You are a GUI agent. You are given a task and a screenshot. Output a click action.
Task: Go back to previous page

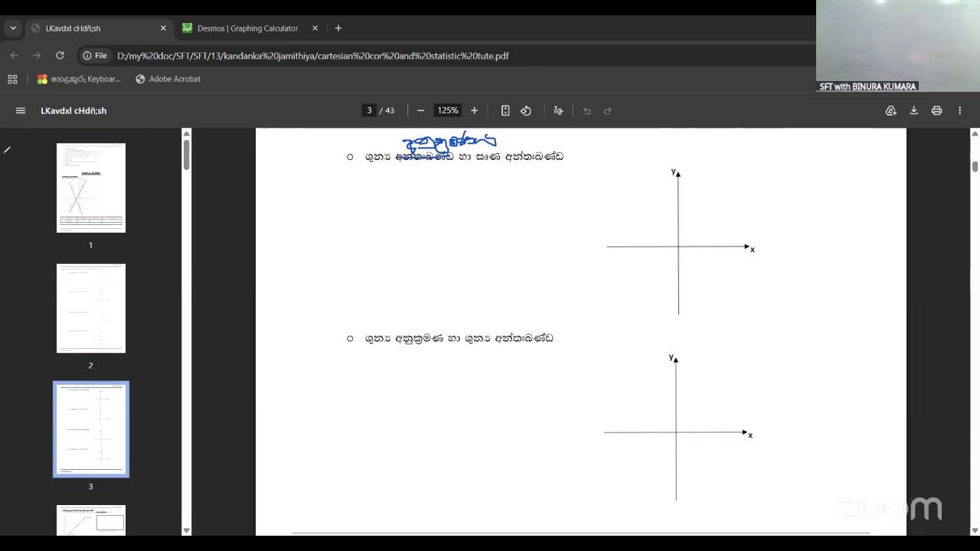click(x=14, y=56)
